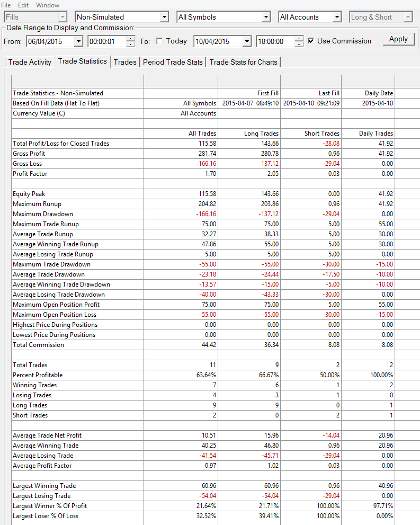The width and height of the screenshot is (420, 525).
Task: Open the From date picker dropdown
Action: (78, 41)
